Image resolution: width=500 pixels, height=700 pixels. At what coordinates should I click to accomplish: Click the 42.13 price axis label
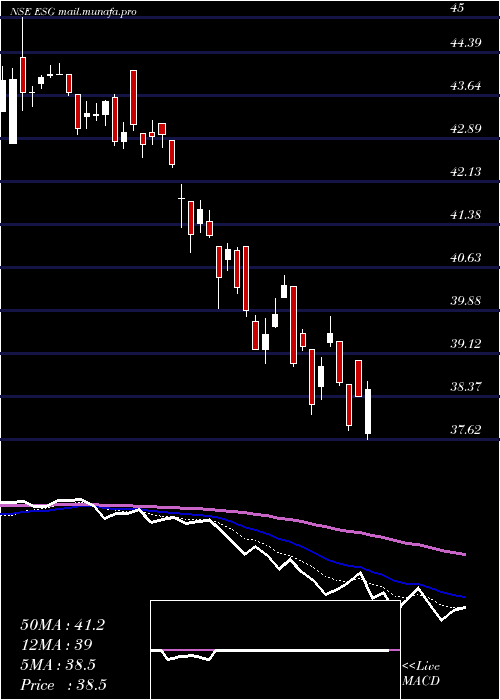click(x=466, y=171)
